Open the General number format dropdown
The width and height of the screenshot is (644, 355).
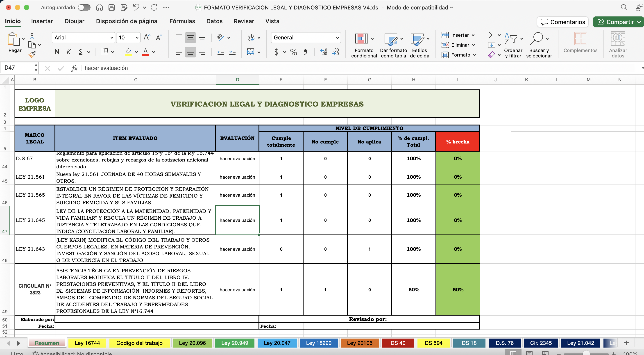click(x=337, y=38)
